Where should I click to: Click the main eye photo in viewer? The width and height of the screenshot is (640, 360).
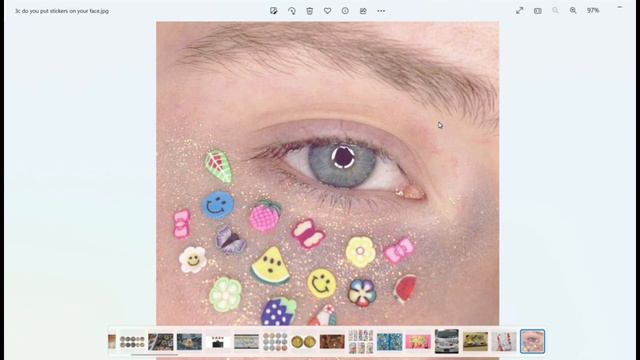coord(327,173)
